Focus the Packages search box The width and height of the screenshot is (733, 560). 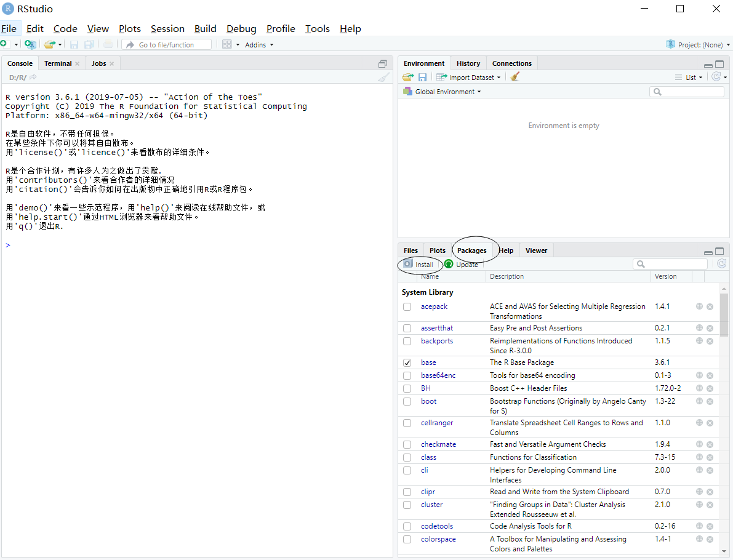coord(670,264)
